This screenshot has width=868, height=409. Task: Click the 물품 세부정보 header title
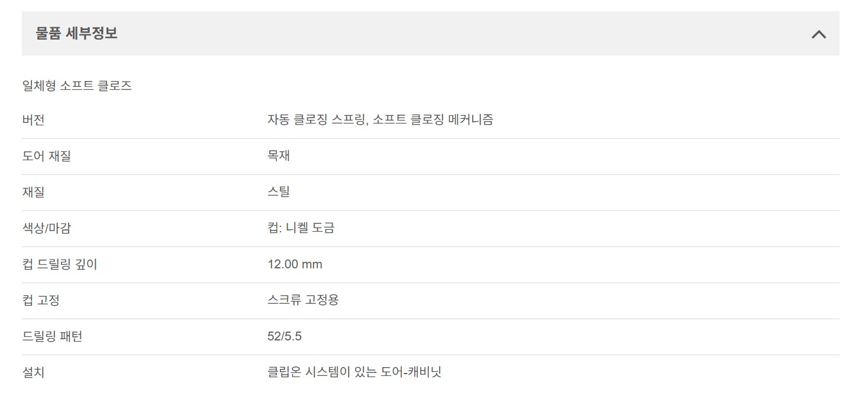[x=76, y=34]
